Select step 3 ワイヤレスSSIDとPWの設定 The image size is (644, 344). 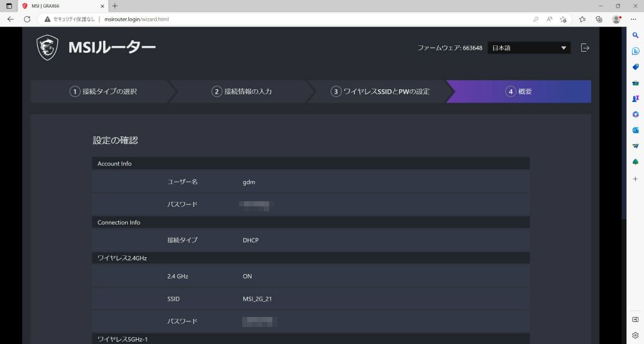(x=380, y=92)
